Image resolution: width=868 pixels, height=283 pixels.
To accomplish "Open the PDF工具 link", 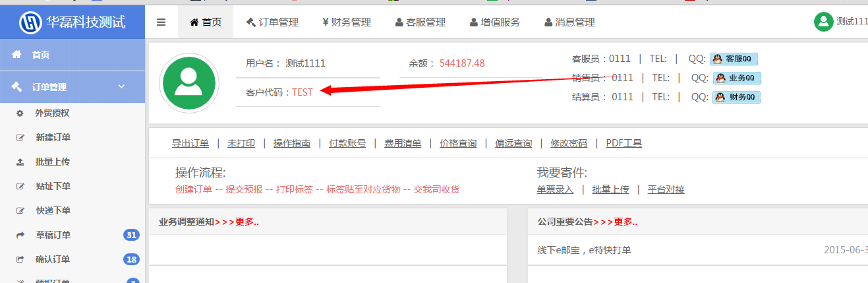I will [x=623, y=143].
